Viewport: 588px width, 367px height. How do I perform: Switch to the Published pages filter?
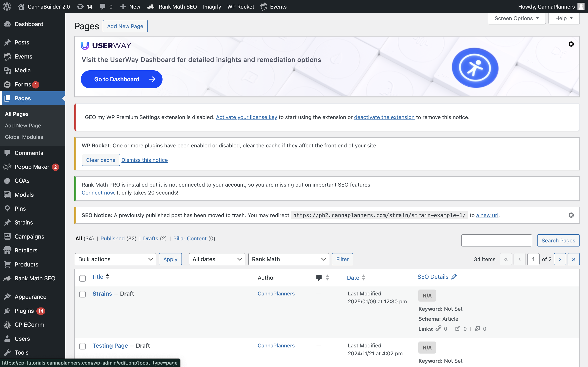[x=112, y=239]
